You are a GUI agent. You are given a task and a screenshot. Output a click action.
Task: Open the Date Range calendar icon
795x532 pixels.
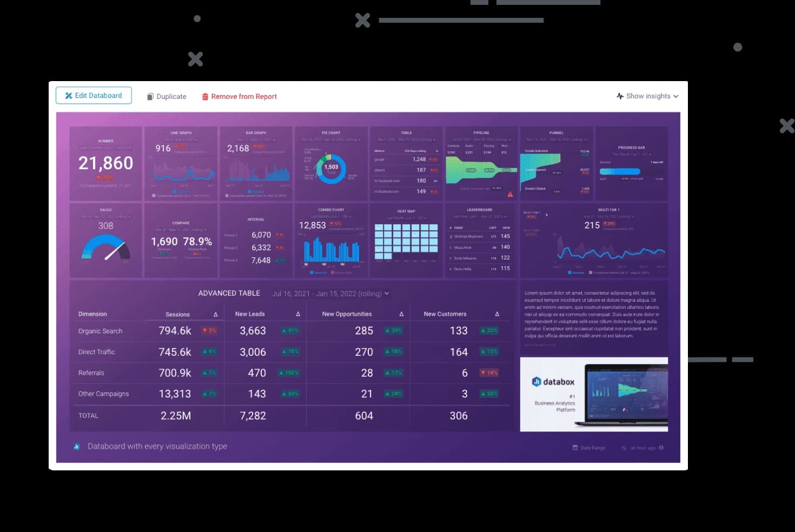point(576,447)
